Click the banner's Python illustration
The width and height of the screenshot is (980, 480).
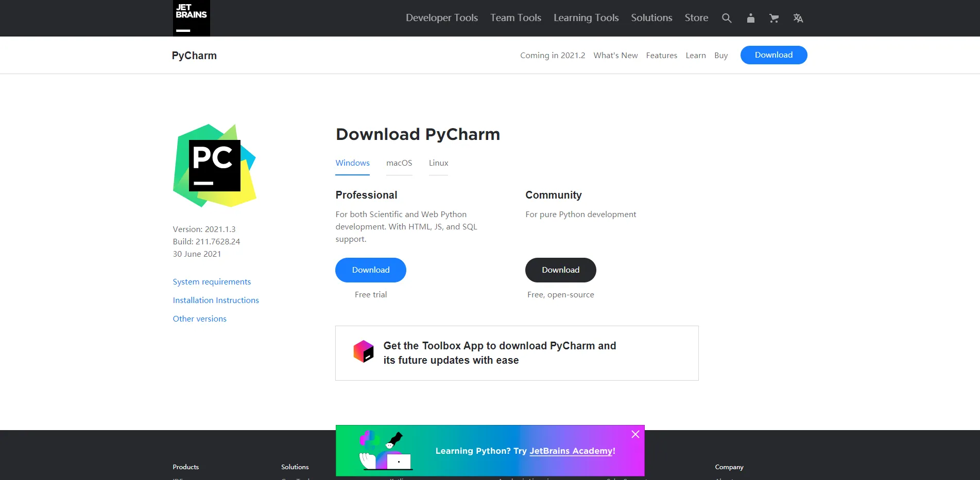pos(385,451)
